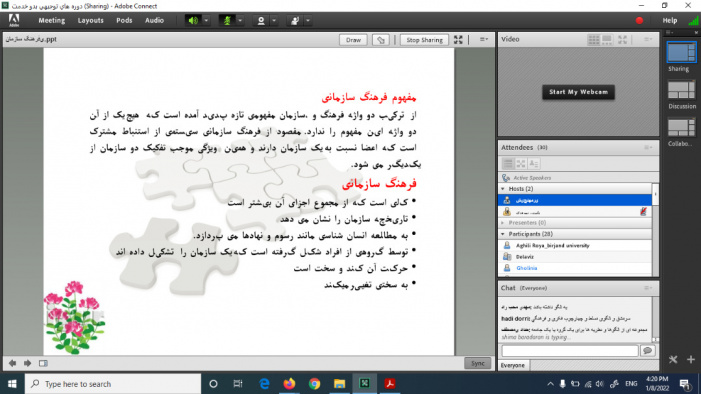Screen dimensions: 701x394
Task: Click the X icon in the layout bar
Action: tap(673, 359)
